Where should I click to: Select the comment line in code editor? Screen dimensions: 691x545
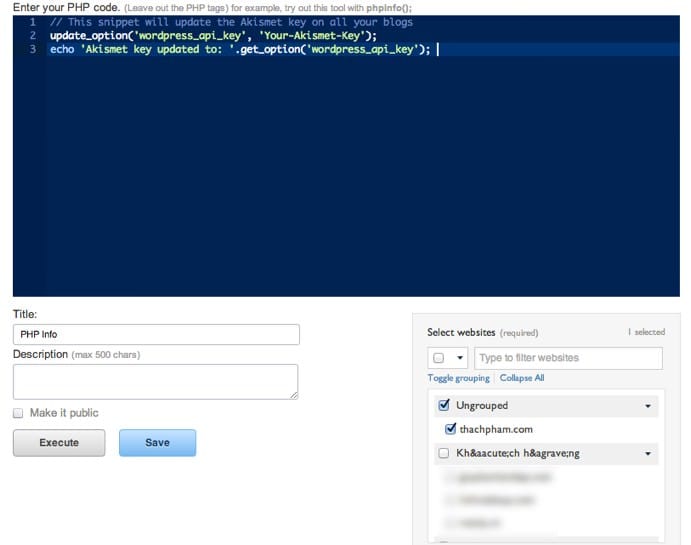click(x=231, y=22)
